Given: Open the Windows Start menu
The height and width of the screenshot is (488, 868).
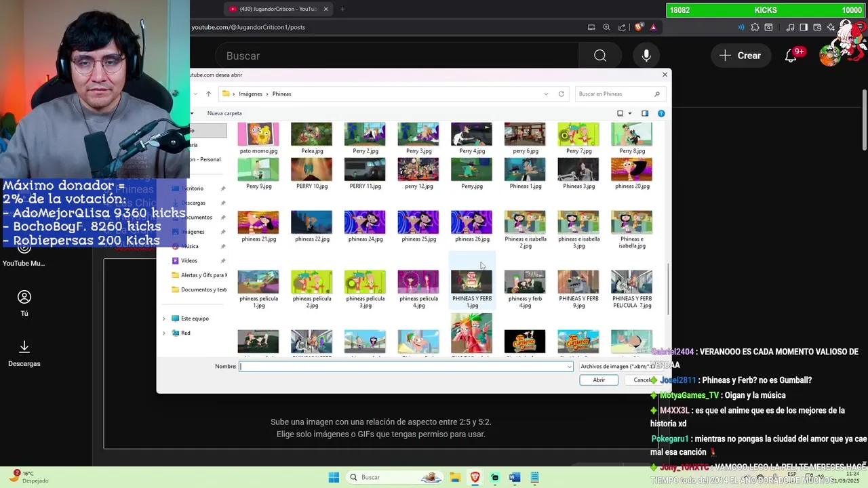Looking at the screenshot, I should click(x=334, y=477).
